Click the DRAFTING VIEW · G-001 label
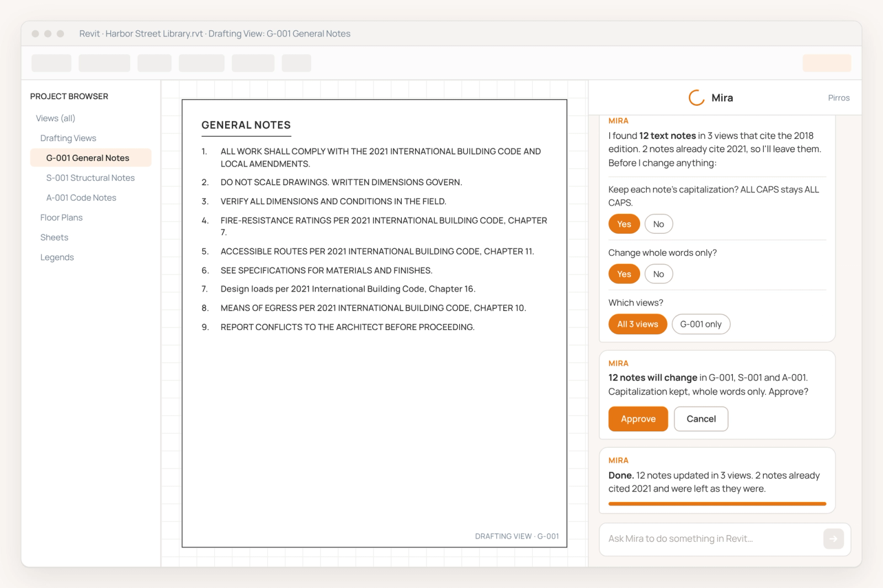 (x=517, y=536)
